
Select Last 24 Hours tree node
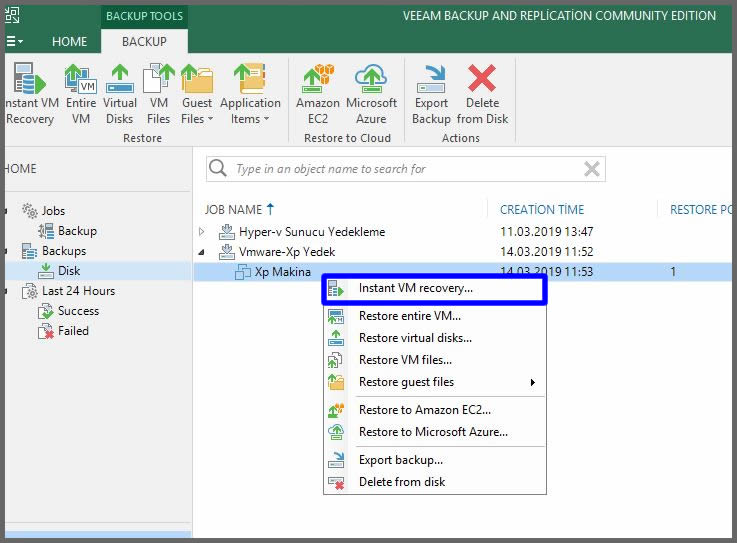pyautogui.click(x=78, y=291)
